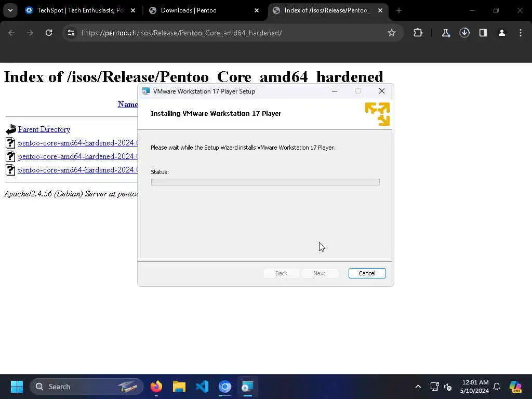Viewport: 532px width, 399px height.
Task: Sort the index by Name column
Action: (x=128, y=104)
